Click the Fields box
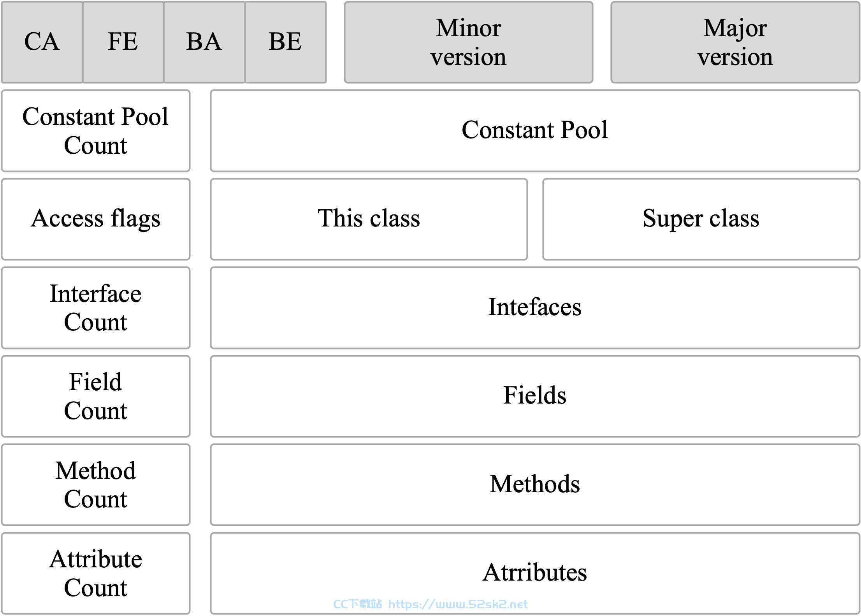 pyautogui.click(x=535, y=397)
